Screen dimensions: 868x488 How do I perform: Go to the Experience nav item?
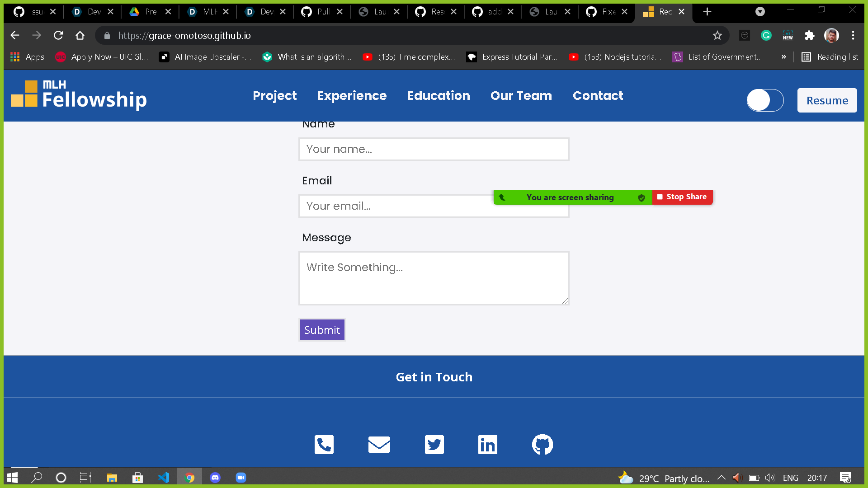pyautogui.click(x=352, y=96)
